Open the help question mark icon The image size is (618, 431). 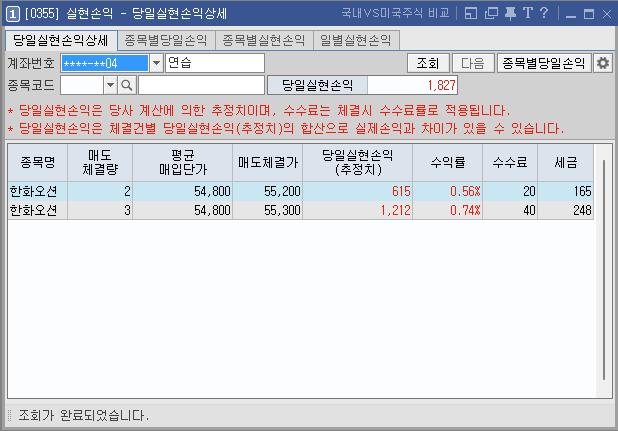tap(544, 13)
